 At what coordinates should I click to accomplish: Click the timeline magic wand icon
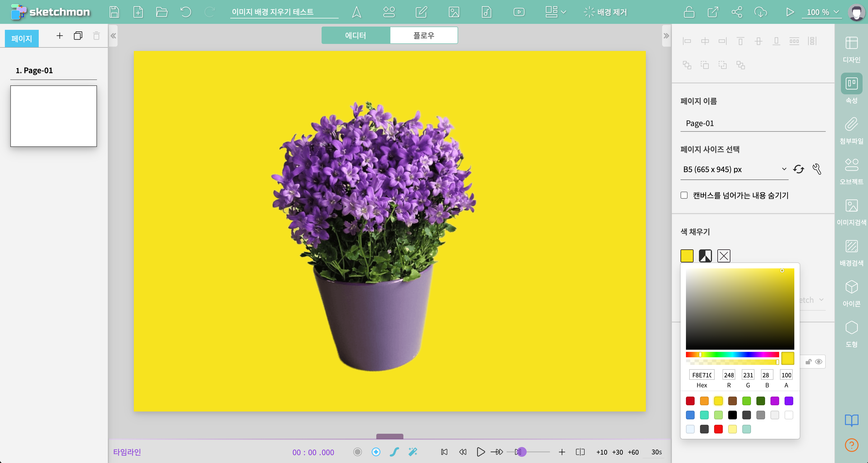pos(413,452)
